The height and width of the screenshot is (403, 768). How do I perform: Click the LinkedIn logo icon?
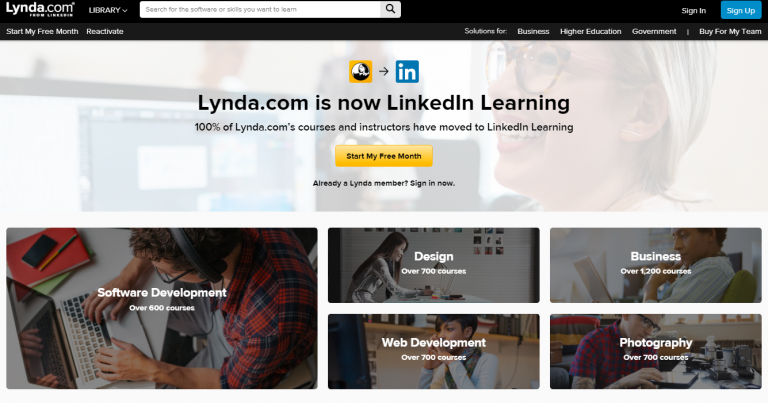click(x=407, y=71)
